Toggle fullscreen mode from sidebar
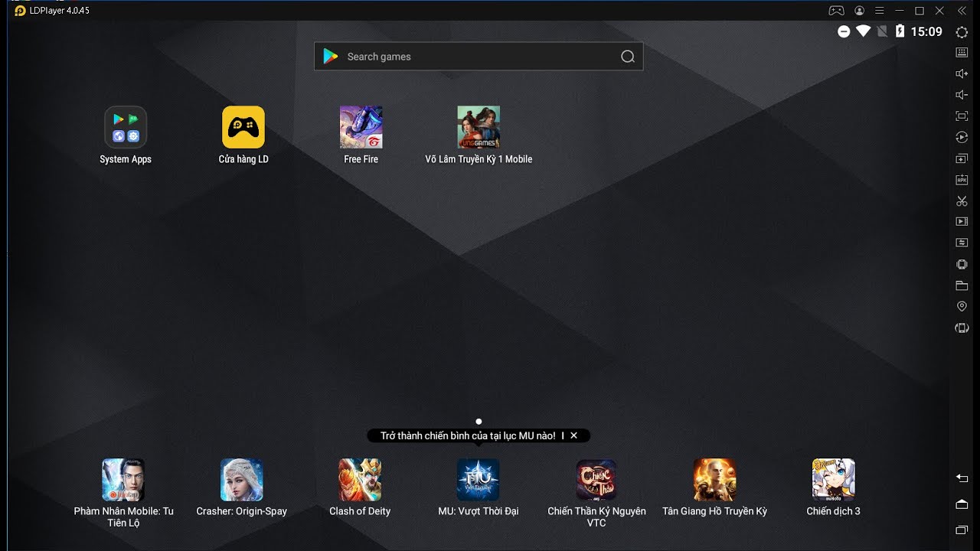This screenshot has width=980, height=551. [962, 116]
